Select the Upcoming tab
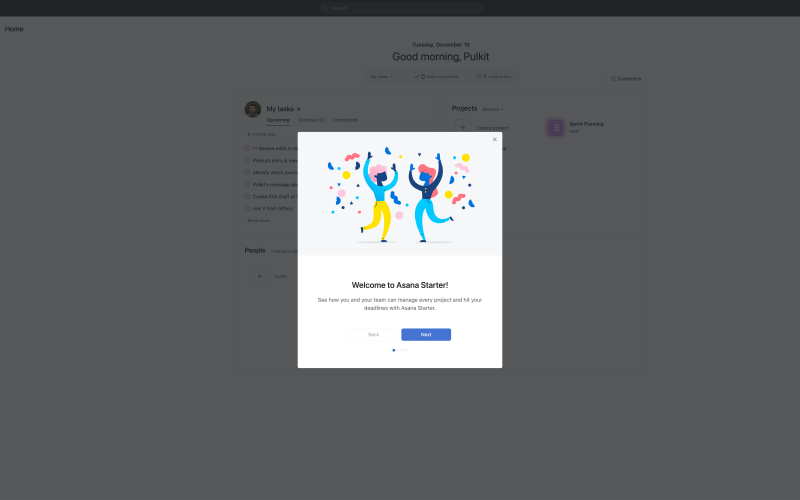Viewport: 800px width, 500px height. 278,120
